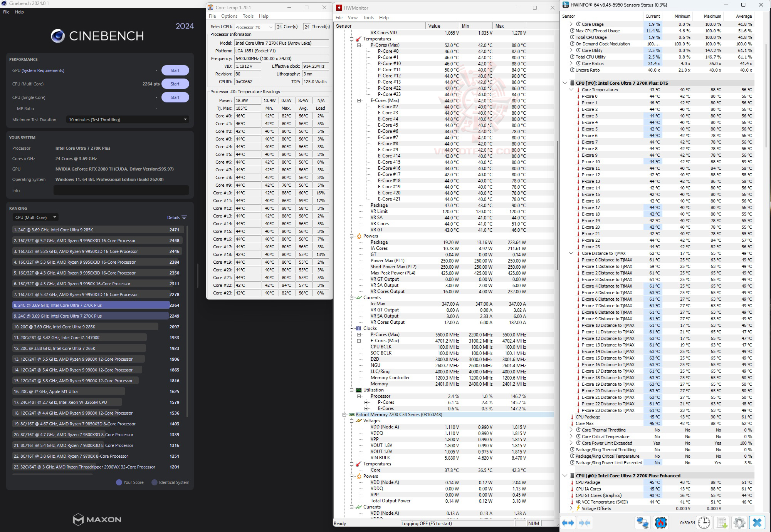This screenshot has width=771, height=532.
Task: Reset HWiNFO elapsed timer clock icon
Action: click(x=704, y=523)
